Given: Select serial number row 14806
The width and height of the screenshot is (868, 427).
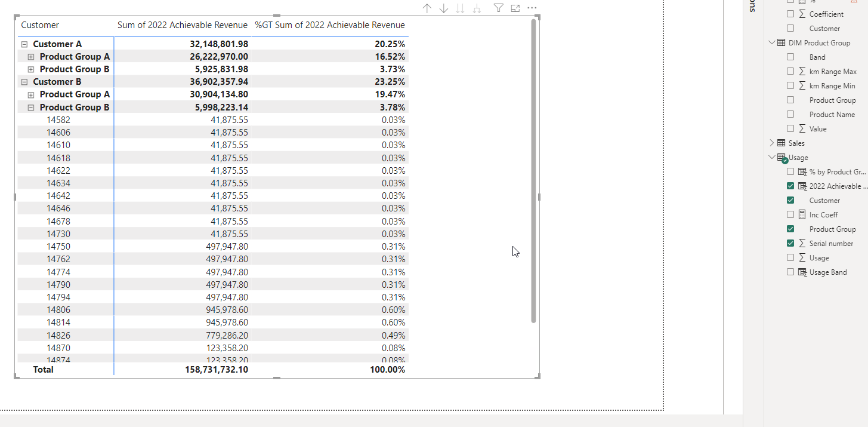Looking at the screenshot, I should click(58, 310).
